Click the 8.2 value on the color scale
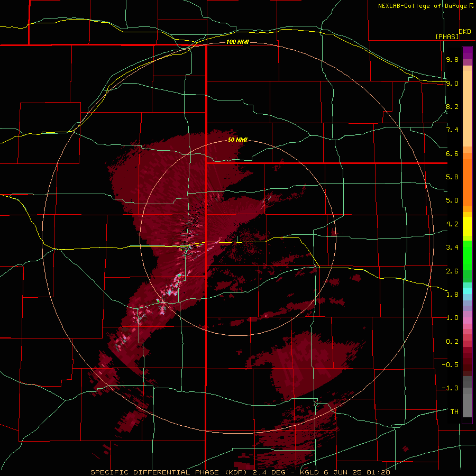This screenshot has height=476, width=476. coord(452,106)
